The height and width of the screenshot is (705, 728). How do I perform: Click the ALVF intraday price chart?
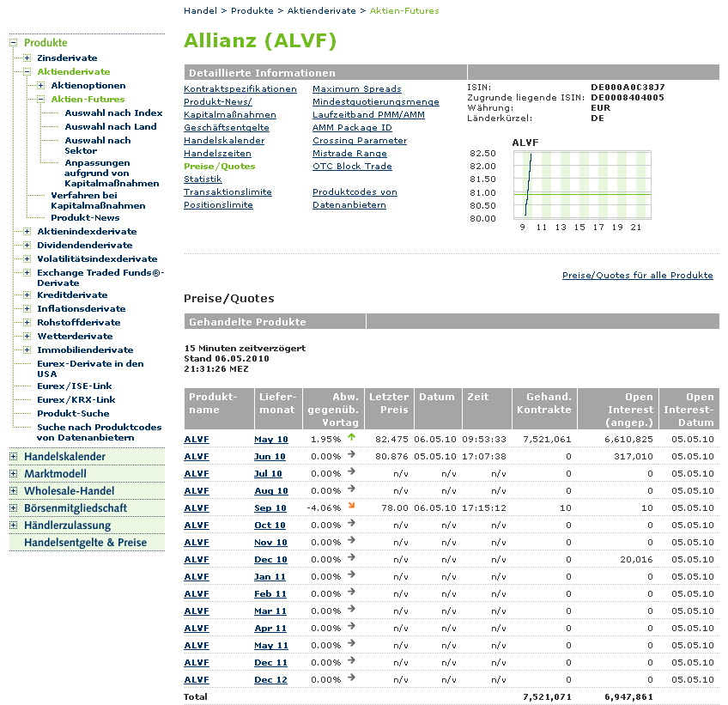[x=581, y=184]
